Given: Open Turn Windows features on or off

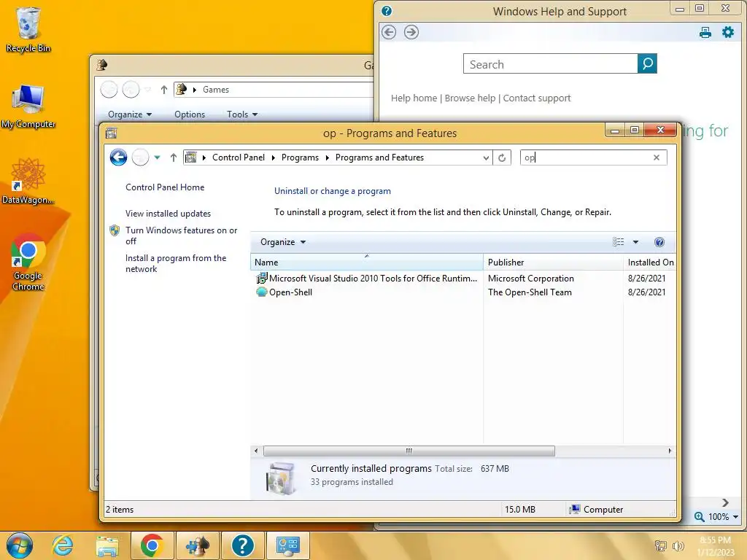Looking at the screenshot, I should [181, 236].
